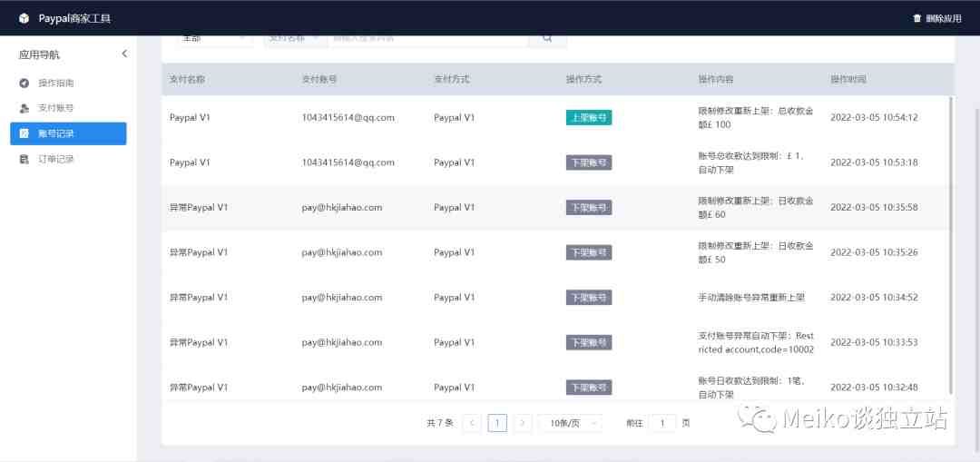Click the 操作时间 column header
Screen dimensions: 980x462
(848, 79)
